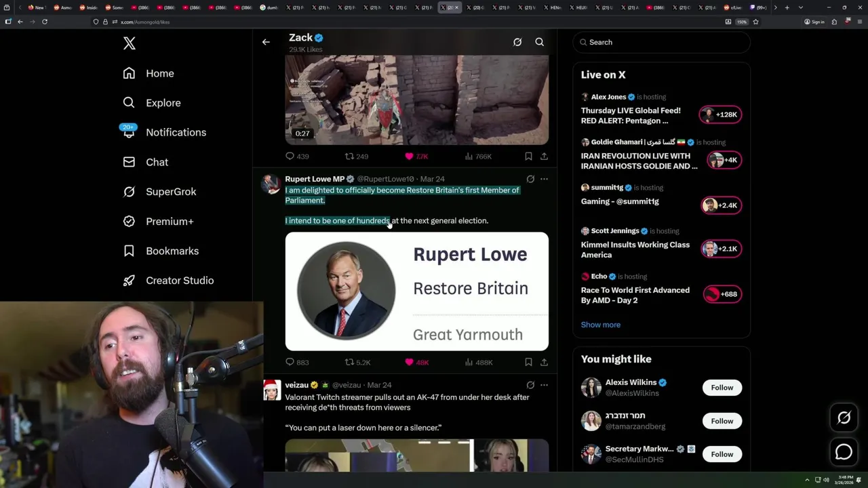Image resolution: width=868 pixels, height=488 pixels.
Task: Open a new browser tab with the plus button
Action: click(787, 7)
